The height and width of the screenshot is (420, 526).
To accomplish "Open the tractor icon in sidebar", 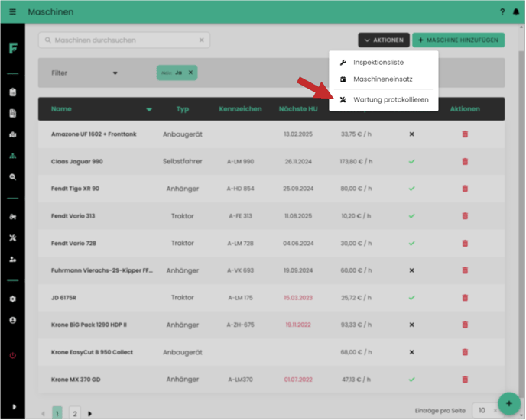I will pos(13,217).
